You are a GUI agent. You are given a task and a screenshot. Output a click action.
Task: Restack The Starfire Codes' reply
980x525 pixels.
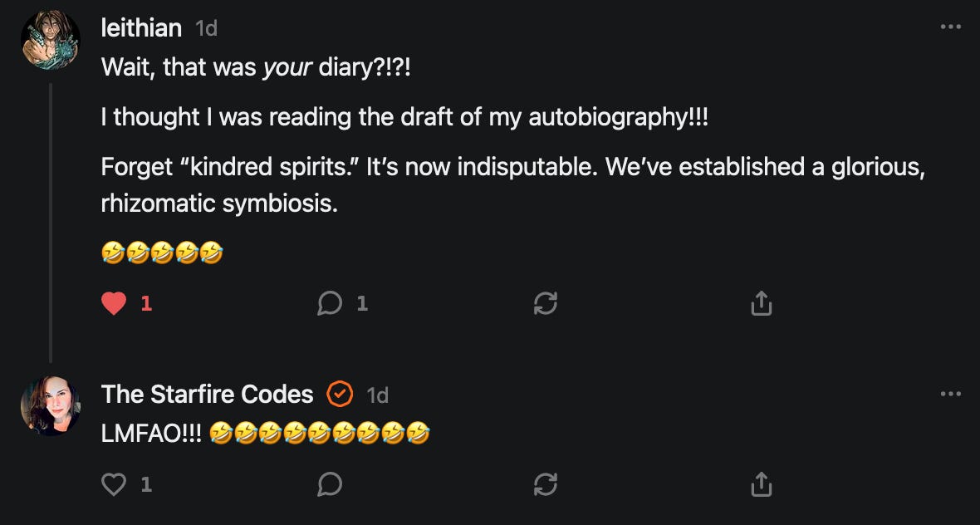[546, 484]
